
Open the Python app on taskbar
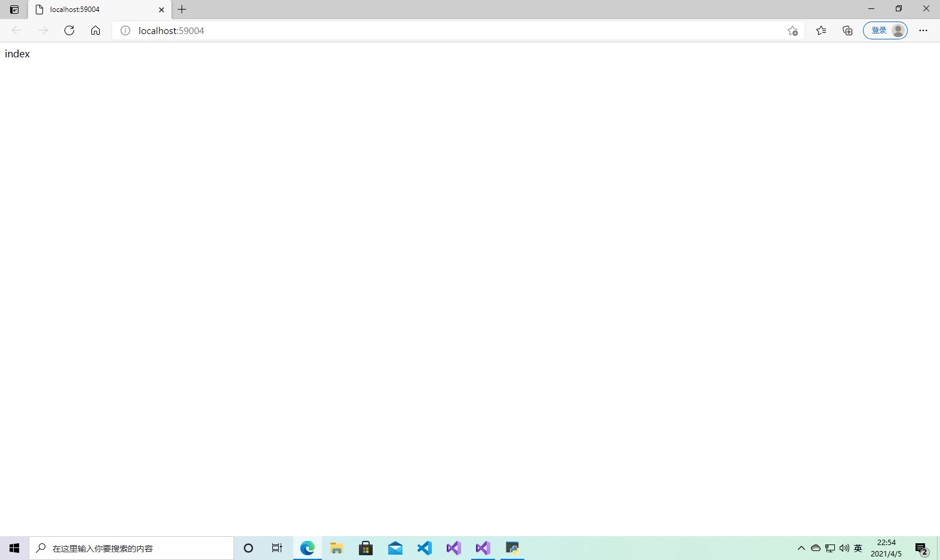[x=512, y=548]
